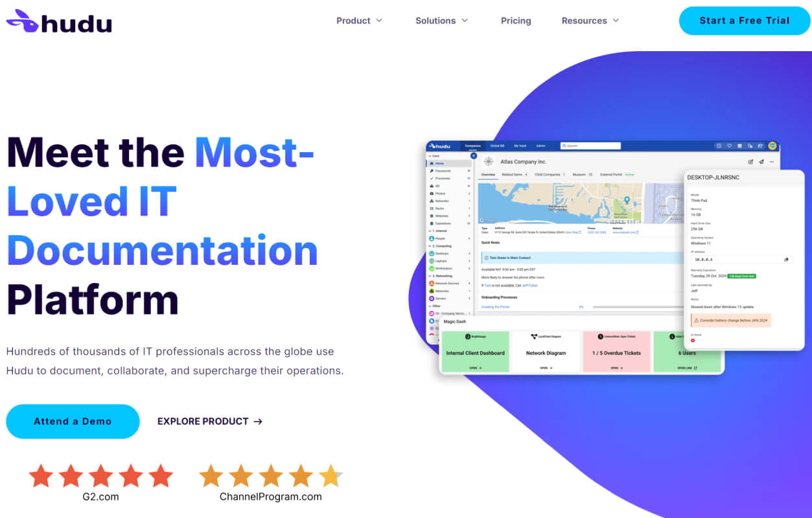Open Photos camera item in preview sidebar
This screenshot has height=518, width=812.
(449, 194)
